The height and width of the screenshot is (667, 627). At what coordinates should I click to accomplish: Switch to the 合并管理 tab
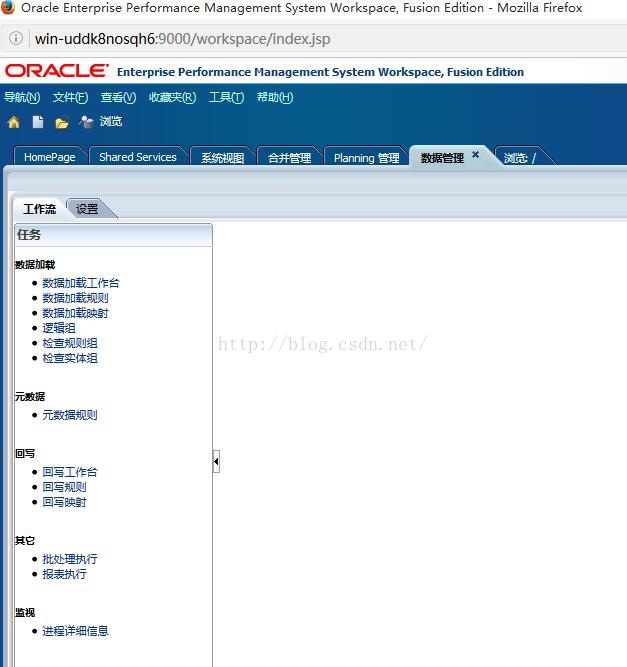289,158
